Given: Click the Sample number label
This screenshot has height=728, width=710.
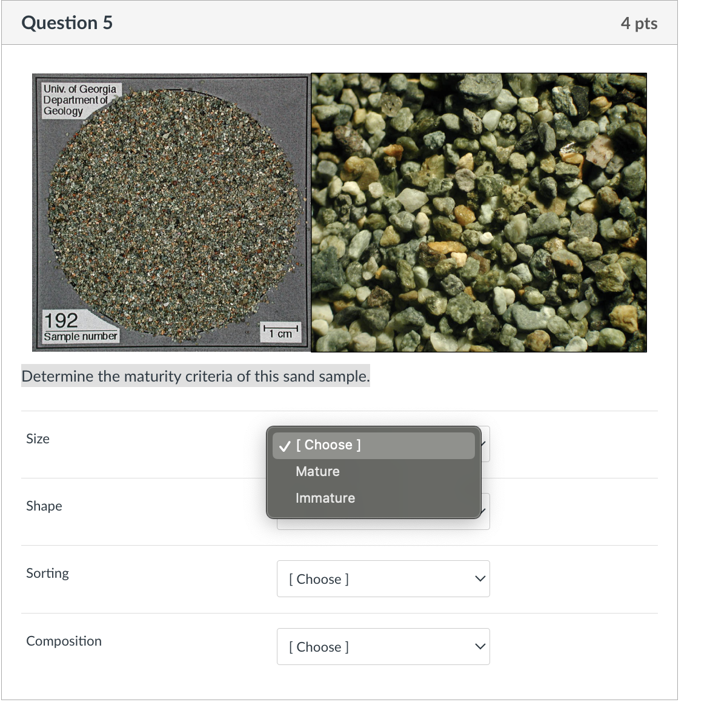Looking at the screenshot, I should coord(79,336).
